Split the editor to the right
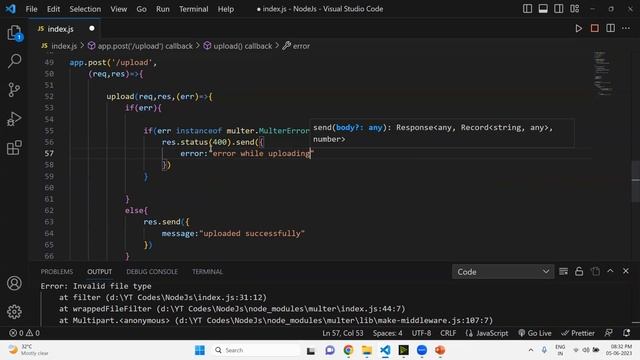This screenshot has height=360, width=640. pos(611,28)
